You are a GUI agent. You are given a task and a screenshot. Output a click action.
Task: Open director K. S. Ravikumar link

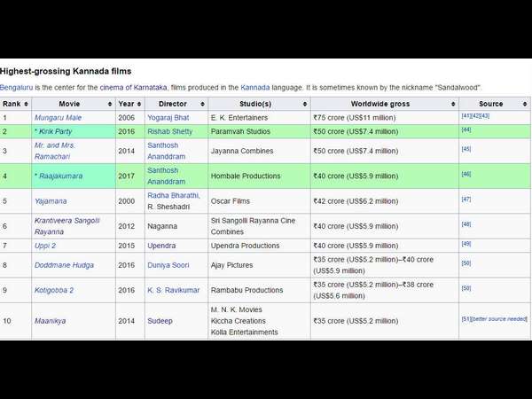pos(174,291)
